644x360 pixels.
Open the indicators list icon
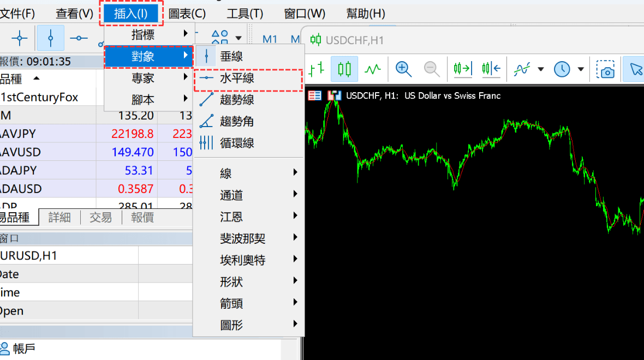point(522,69)
